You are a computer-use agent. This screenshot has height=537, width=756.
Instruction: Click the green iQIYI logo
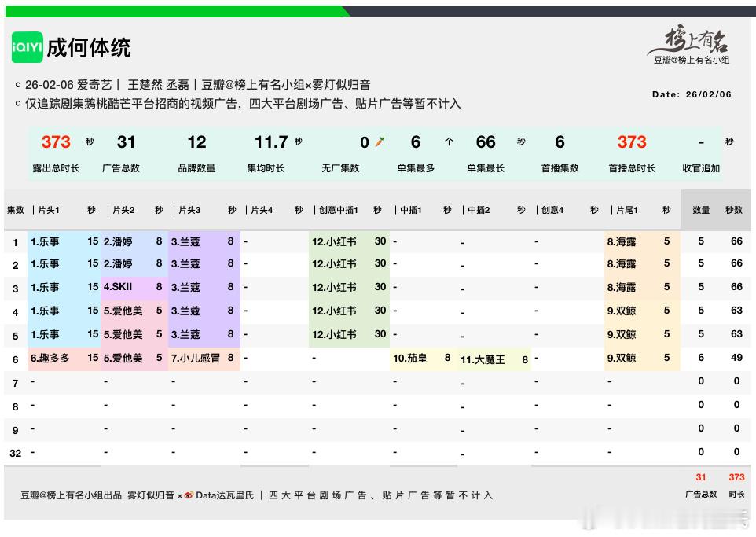[x=27, y=47]
